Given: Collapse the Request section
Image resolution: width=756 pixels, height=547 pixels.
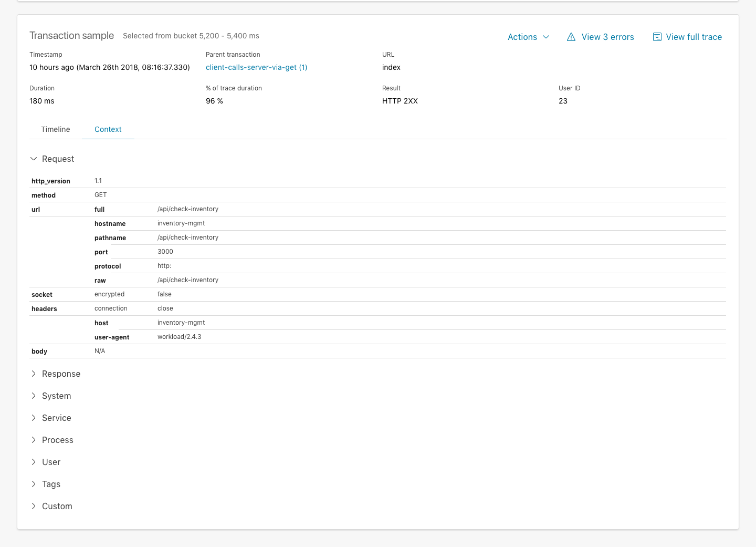Looking at the screenshot, I should (x=58, y=159).
